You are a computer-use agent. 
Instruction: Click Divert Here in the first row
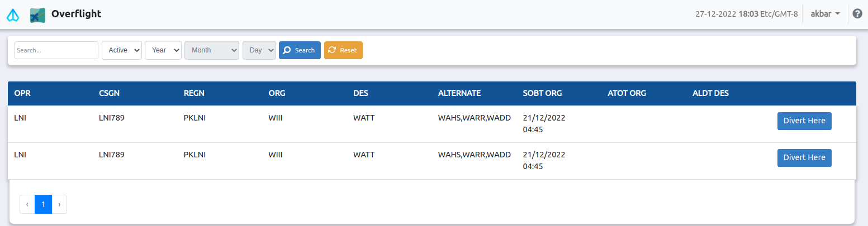[x=804, y=121]
